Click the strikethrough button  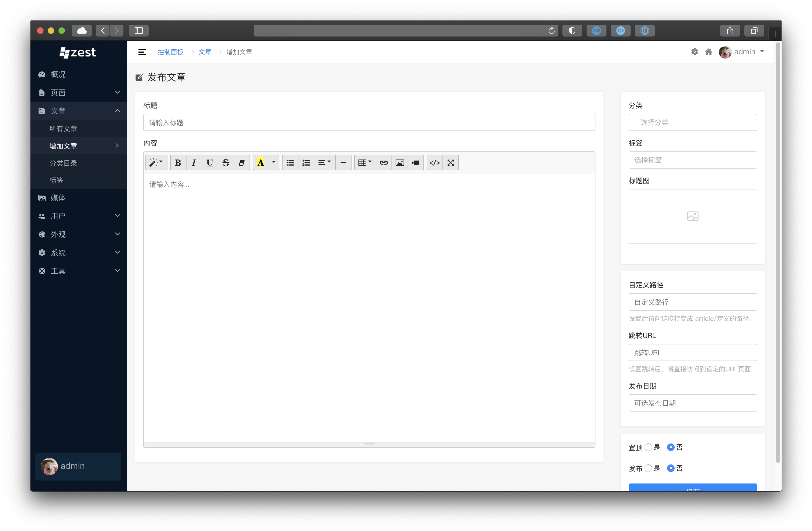point(225,163)
